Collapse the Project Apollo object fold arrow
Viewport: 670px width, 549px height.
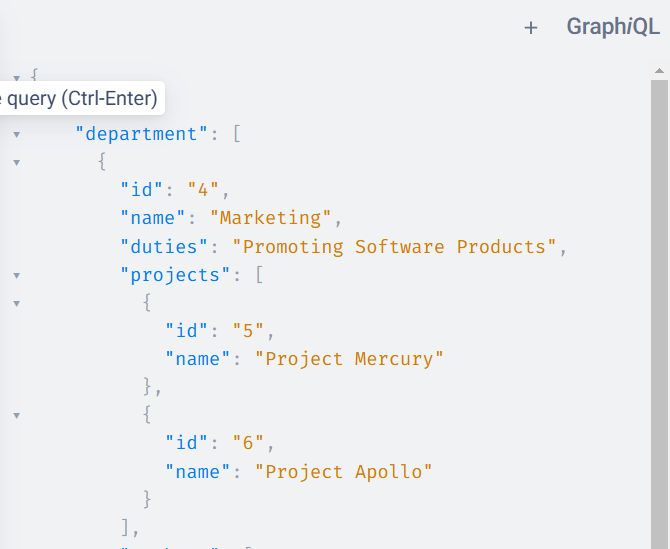(x=17, y=415)
